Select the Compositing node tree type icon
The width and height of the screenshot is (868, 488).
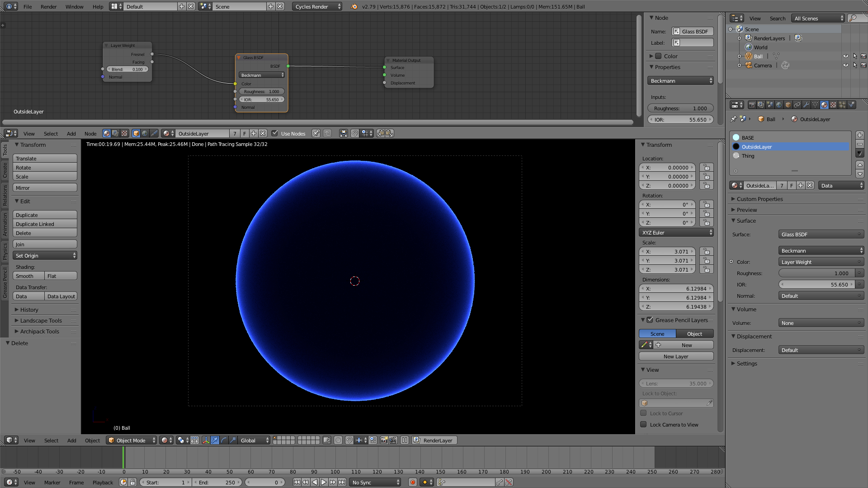115,133
